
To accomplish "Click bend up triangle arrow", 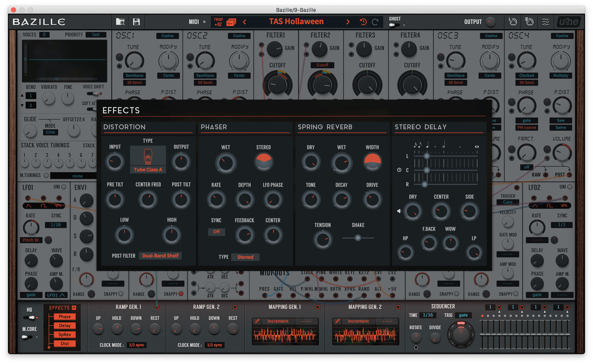I will click(x=22, y=95).
